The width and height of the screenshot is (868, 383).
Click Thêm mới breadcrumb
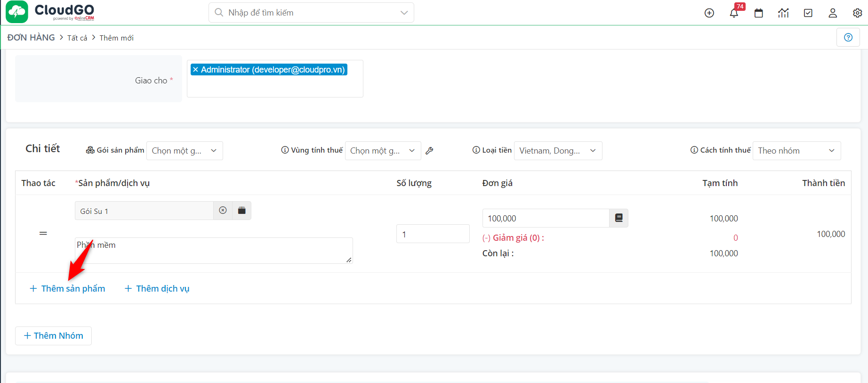point(117,38)
